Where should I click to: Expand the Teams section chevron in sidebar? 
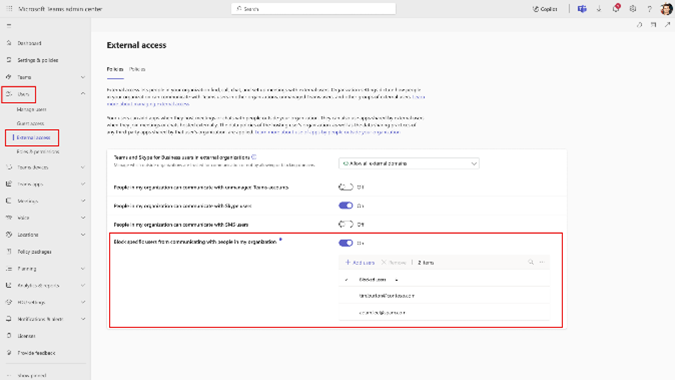(83, 77)
